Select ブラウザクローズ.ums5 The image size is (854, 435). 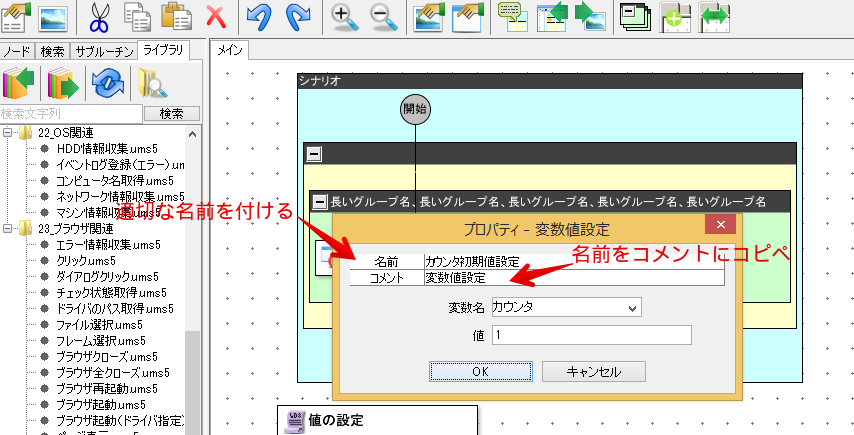point(107,357)
